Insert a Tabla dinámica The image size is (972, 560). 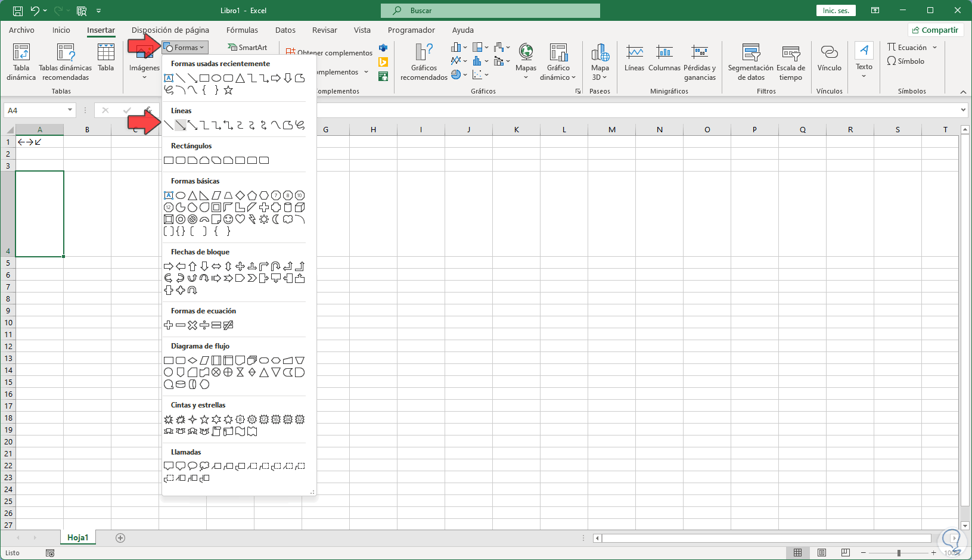pyautogui.click(x=21, y=62)
